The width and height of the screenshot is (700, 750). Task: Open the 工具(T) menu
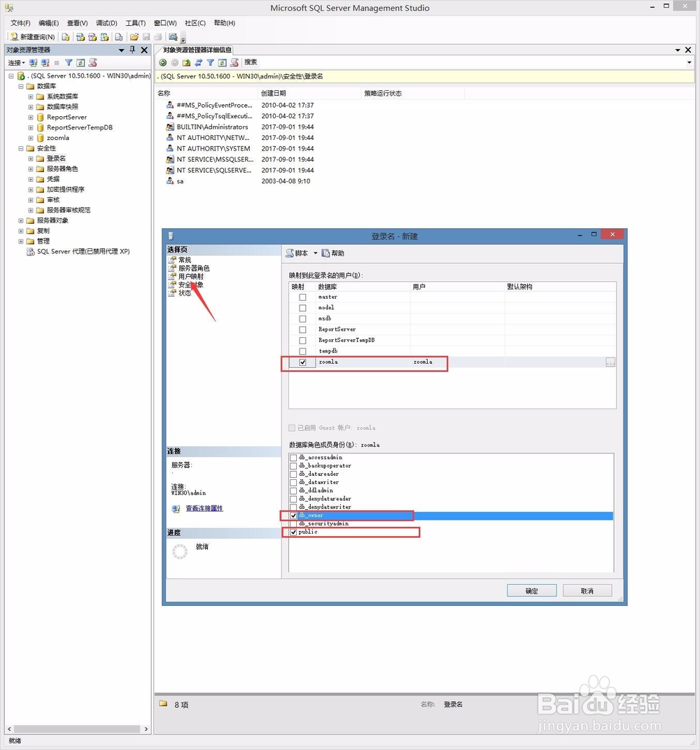pos(135,23)
